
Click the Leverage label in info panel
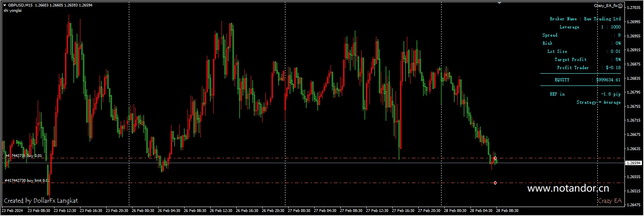click(x=569, y=27)
